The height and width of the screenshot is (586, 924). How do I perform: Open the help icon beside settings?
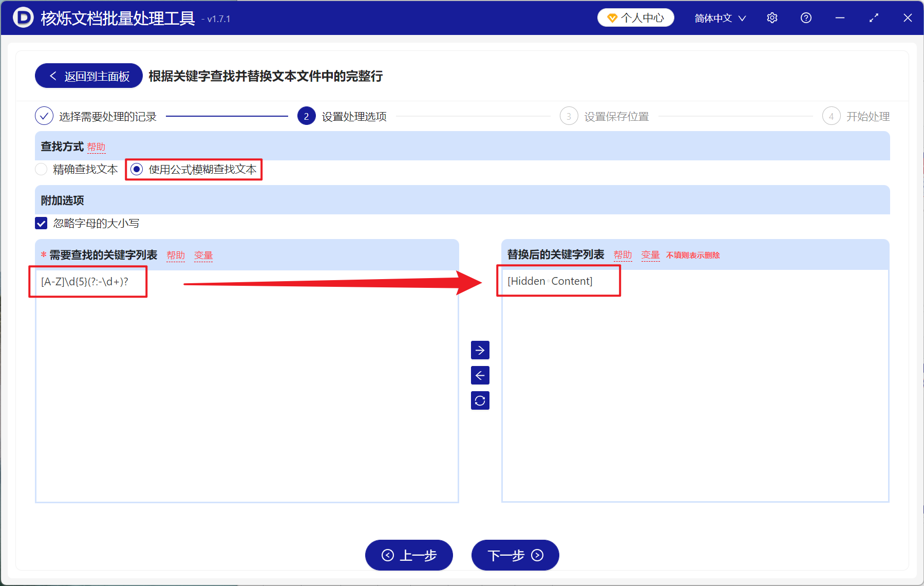click(805, 17)
